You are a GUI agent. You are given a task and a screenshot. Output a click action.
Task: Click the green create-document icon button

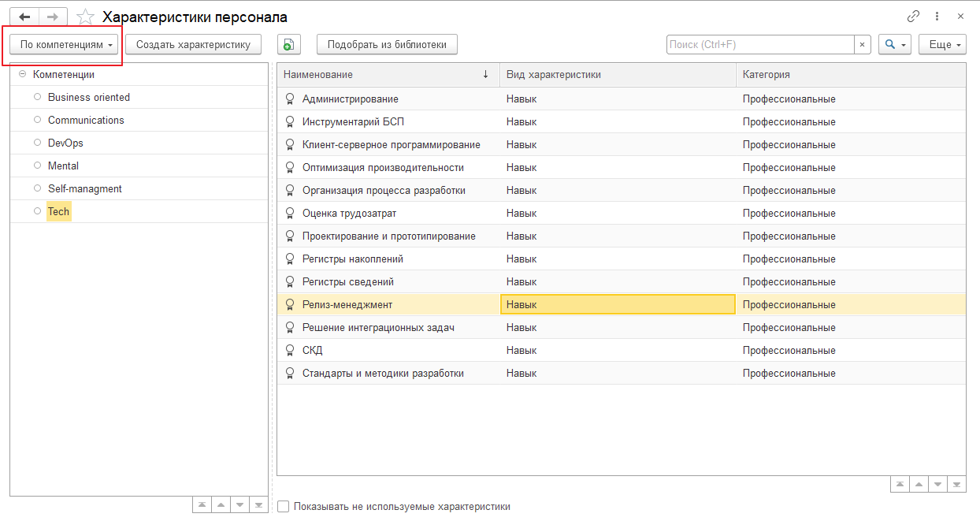click(x=288, y=45)
